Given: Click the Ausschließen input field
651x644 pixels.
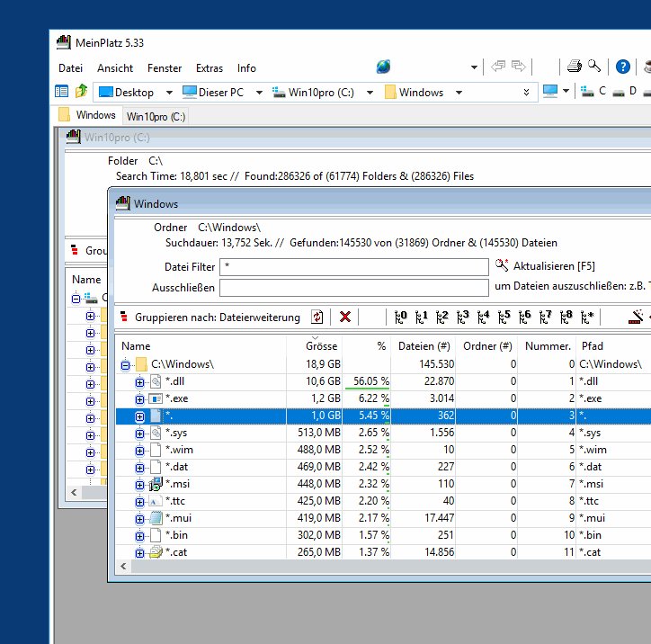Looking at the screenshot, I should [x=354, y=288].
